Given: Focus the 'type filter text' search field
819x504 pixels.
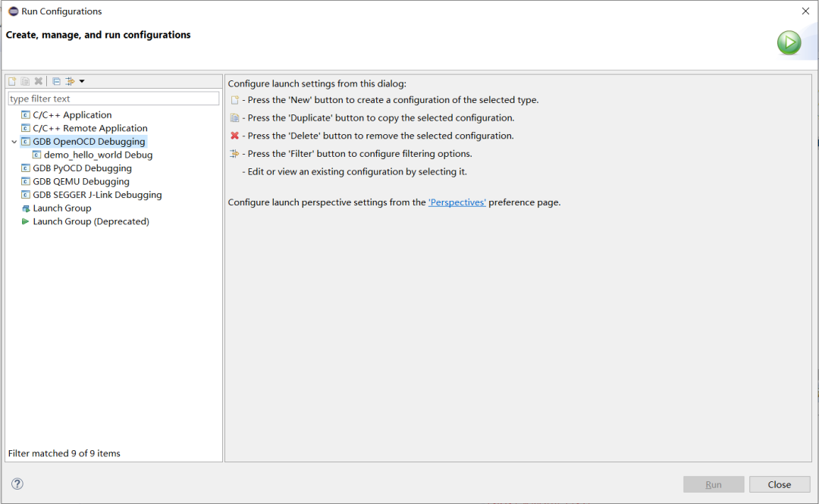Looking at the screenshot, I should (x=113, y=99).
